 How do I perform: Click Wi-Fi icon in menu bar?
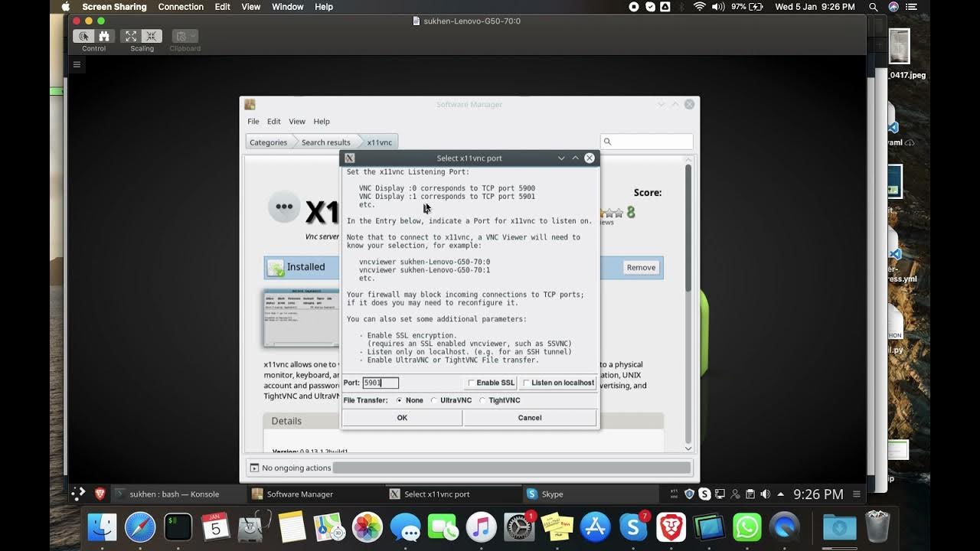click(x=699, y=7)
